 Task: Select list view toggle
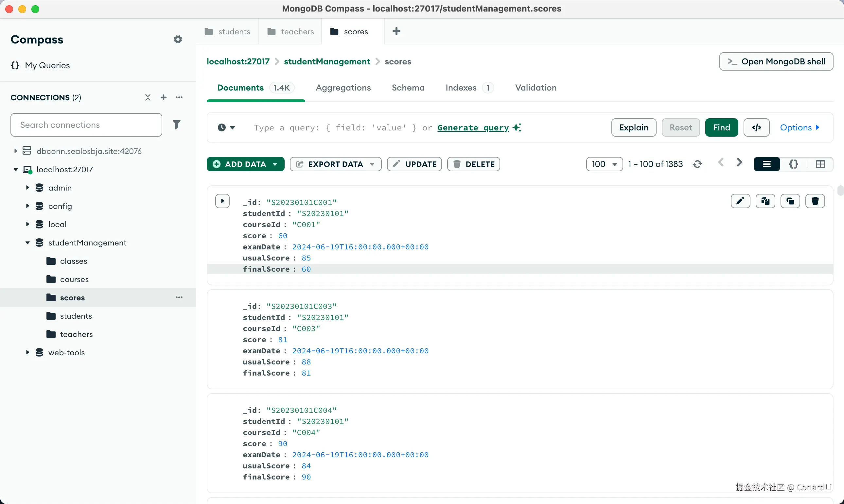click(x=766, y=164)
